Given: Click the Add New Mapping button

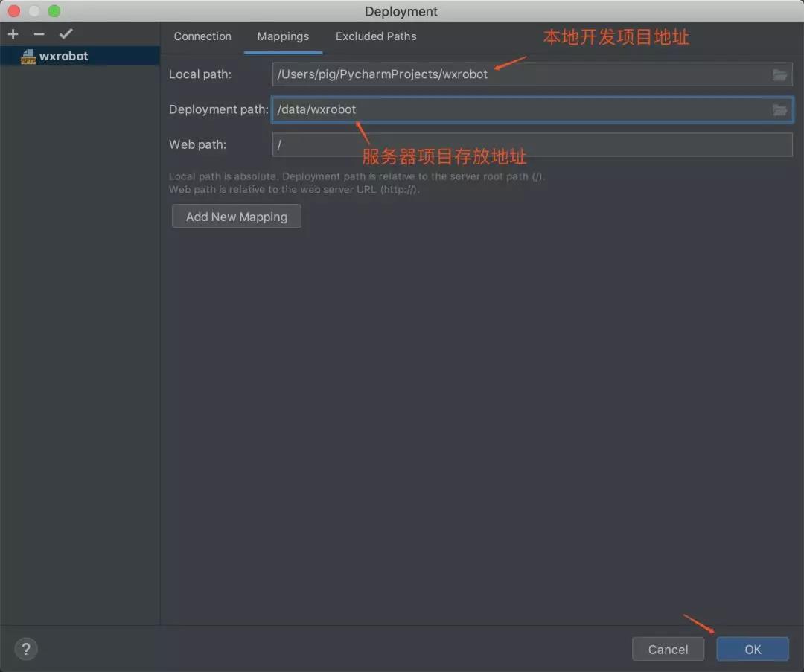Looking at the screenshot, I should (x=237, y=217).
